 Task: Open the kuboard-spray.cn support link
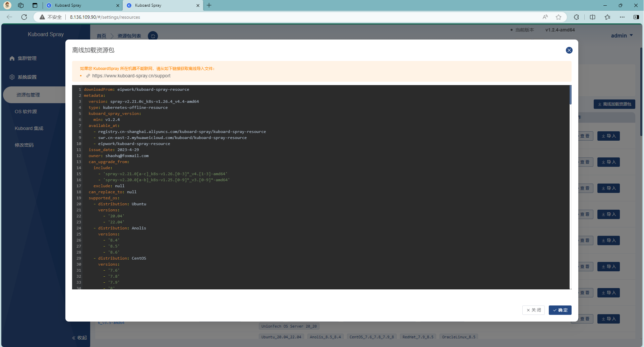click(x=131, y=76)
